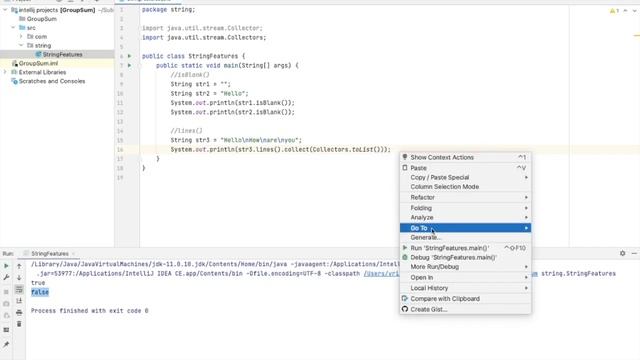Expand the com package arrow
The width and height of the screenshot is (640, 360).
(21, 37)
